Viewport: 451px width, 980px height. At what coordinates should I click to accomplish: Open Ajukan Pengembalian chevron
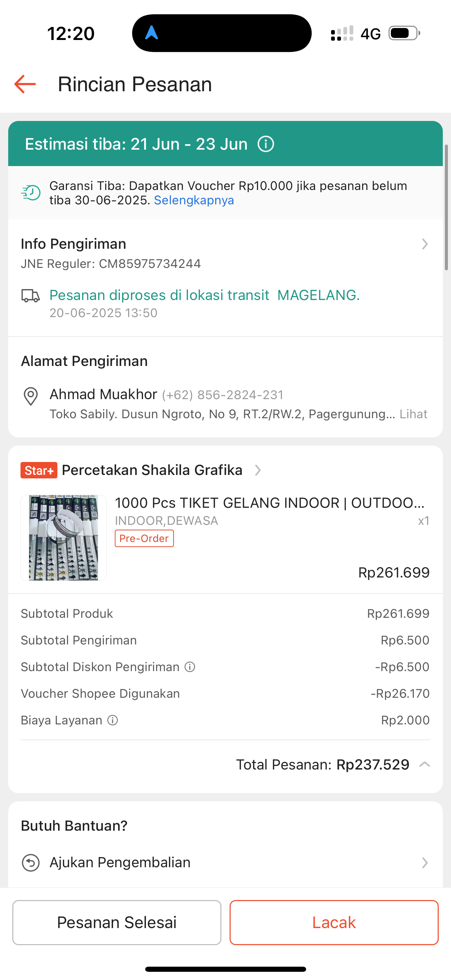(x=425, y=862)
